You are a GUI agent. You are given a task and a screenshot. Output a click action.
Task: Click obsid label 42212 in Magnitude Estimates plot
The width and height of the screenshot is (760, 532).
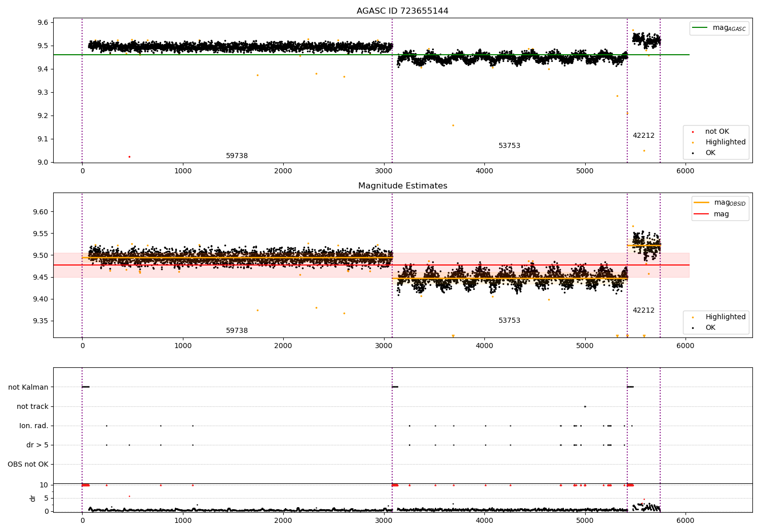(x=643, y=311)
